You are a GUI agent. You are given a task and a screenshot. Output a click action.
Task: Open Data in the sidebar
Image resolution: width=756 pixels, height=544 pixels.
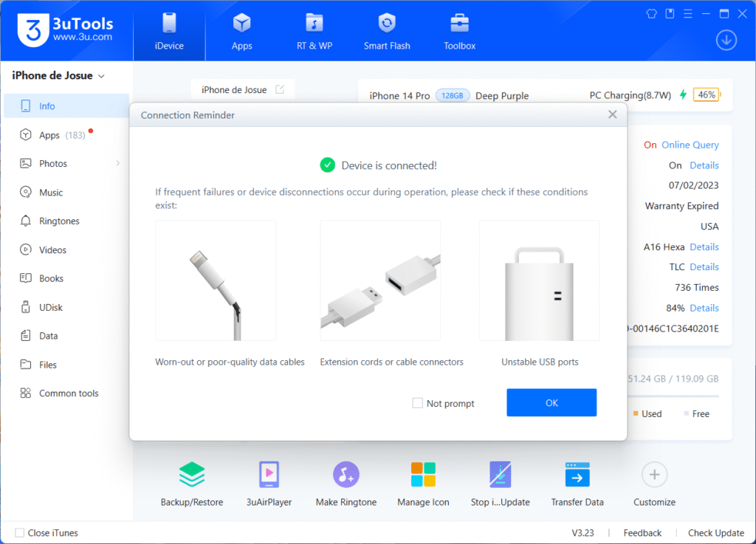coord(66,335)
